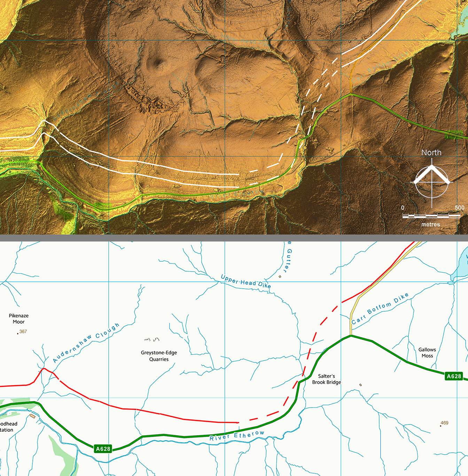Screen dimensions: 468x476
Task: Click the 469 spot height marker
Action: tap(444, 423)
